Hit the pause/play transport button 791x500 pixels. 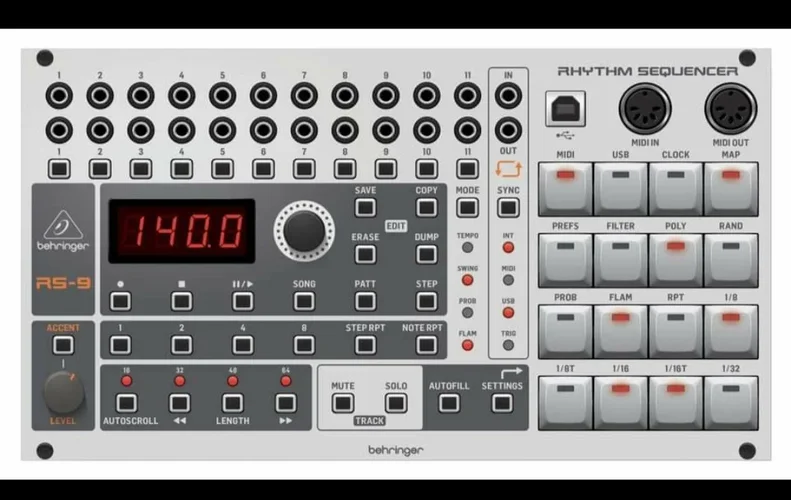(x=243, y=301)
